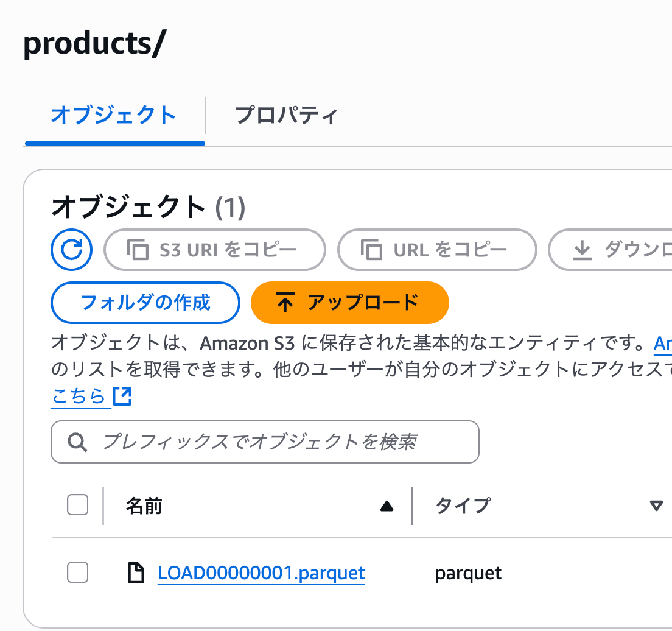
Task: Click the copy icon in URL をコピー
Action: click(x=371, y=250)
